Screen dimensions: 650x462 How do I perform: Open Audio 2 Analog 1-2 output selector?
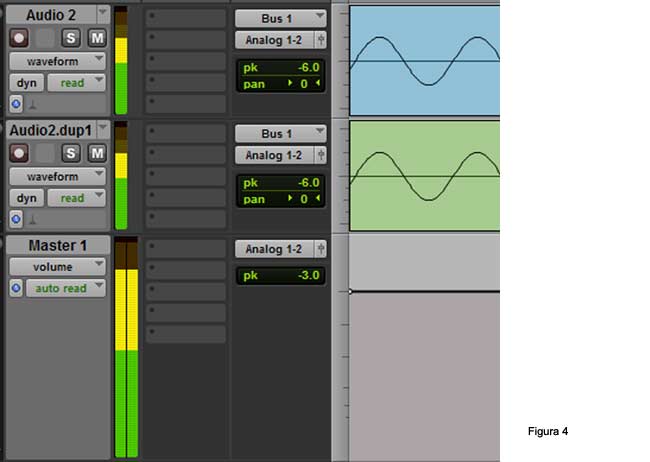(274, 40)
